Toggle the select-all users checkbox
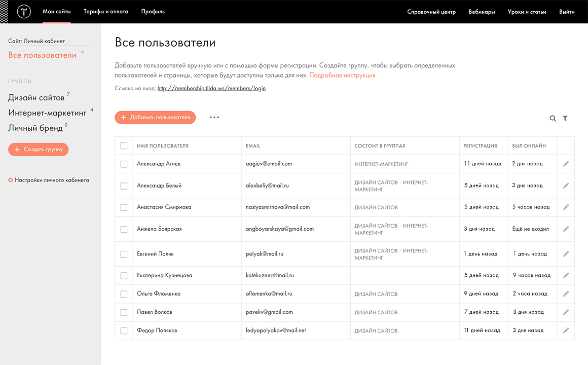This screenshot has width=588, height=365. [x=124, y=146]
